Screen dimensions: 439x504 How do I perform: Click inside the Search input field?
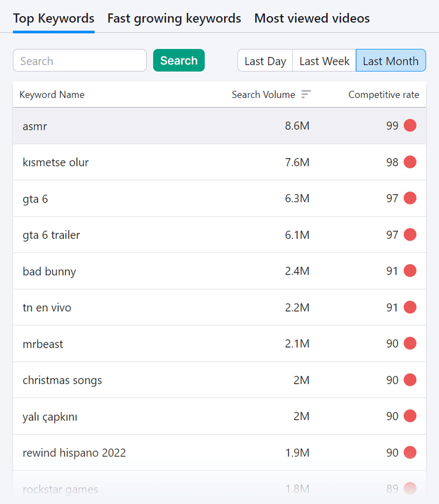click(80, 60)
